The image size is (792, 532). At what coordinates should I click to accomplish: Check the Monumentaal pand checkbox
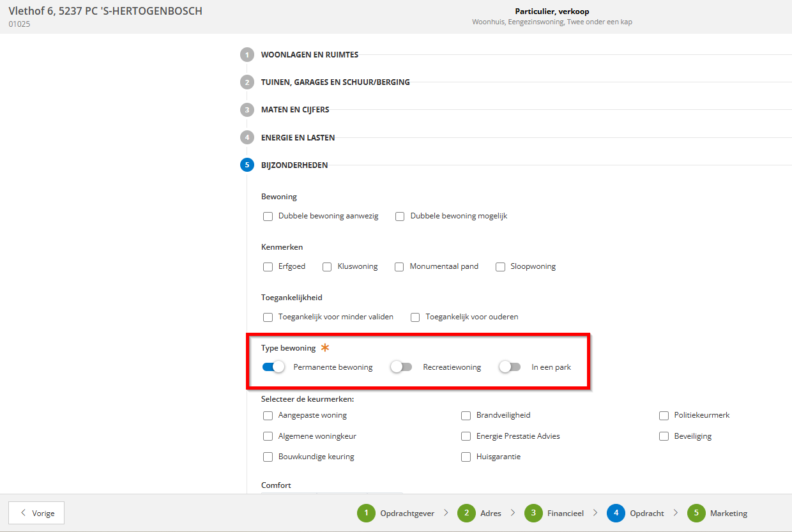(x=400, y=267)
